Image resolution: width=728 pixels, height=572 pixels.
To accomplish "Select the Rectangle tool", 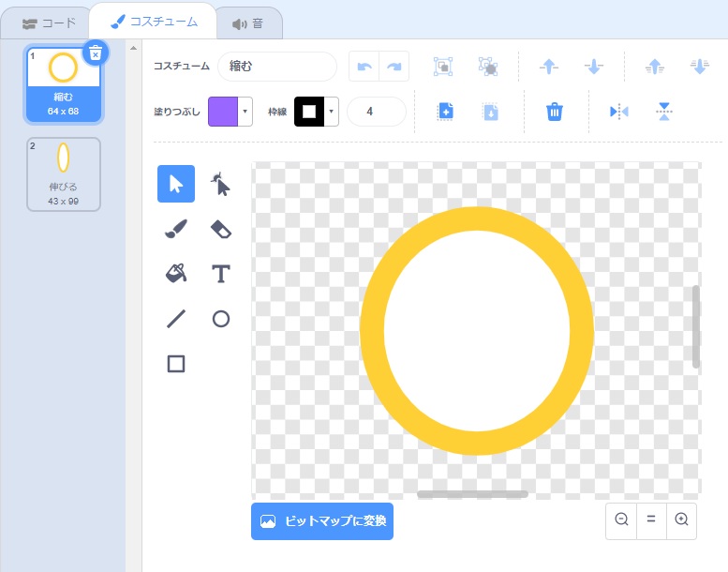I will click(x=176, y=364).
